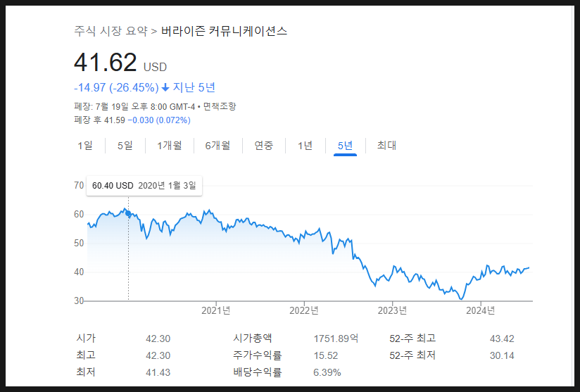The image size is (580, 392).
Task: Open the 면책조항 disclaimer link
Action: click(x=220, y=106)
